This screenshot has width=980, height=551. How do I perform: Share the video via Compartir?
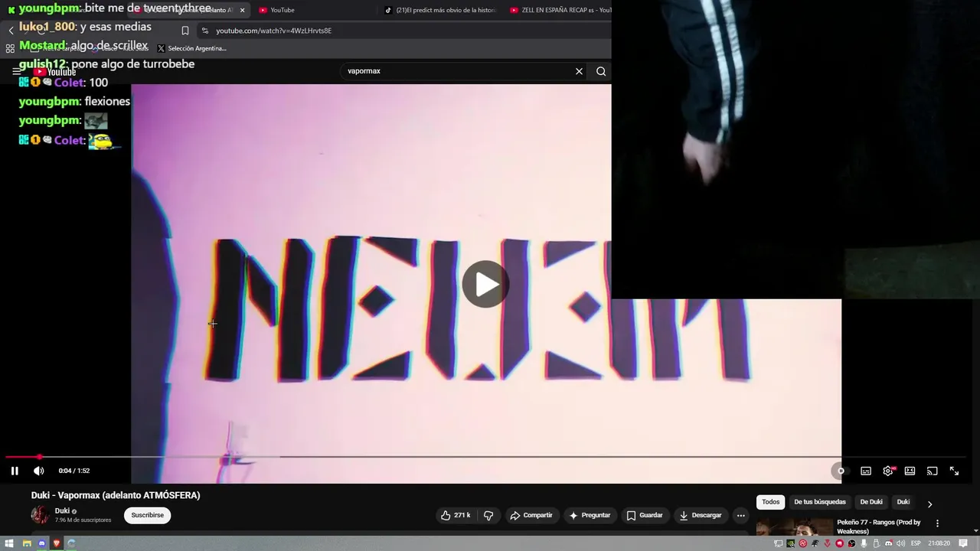531,515
